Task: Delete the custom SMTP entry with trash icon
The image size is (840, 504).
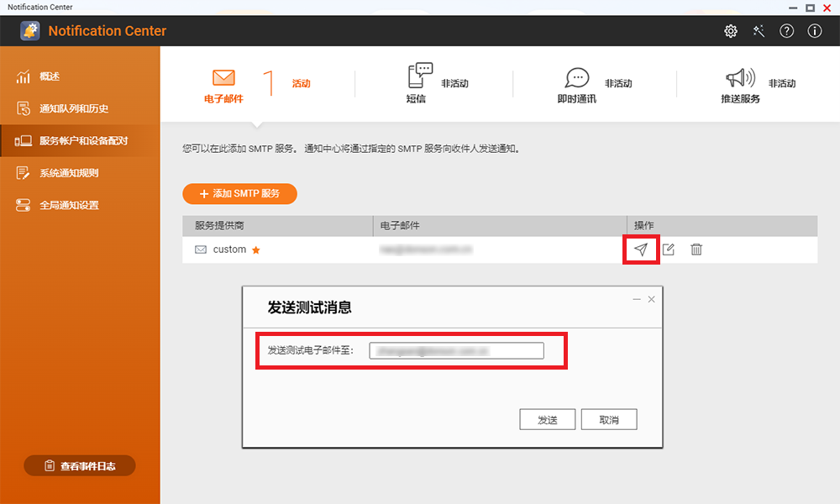Action: tap(696, 249)
